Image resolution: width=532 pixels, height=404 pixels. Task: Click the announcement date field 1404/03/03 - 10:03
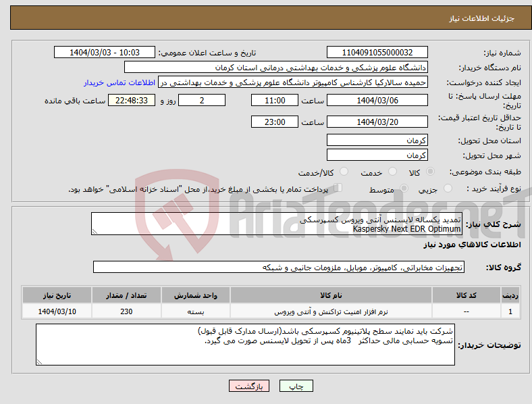click(105, 52)
